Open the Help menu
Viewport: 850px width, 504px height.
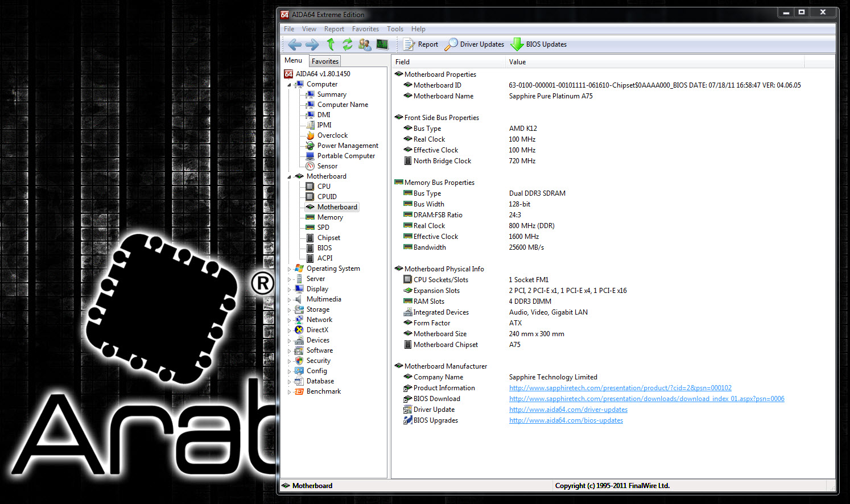click(418, 29)
